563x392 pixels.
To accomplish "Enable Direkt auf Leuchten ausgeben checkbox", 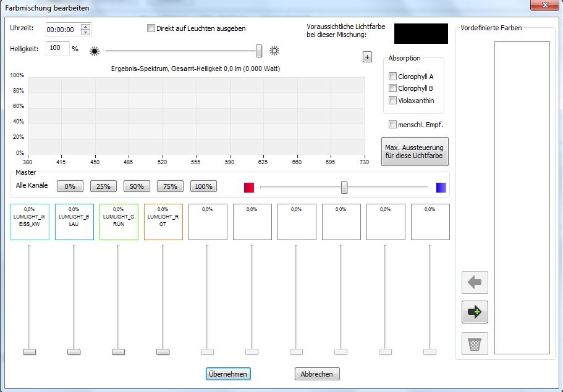I will point(151,28).
